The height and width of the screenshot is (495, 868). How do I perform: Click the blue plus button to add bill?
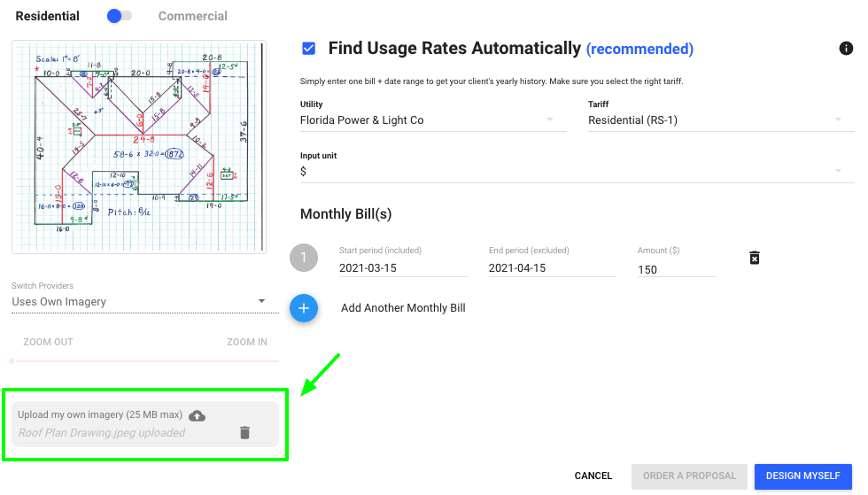(304, 308)
